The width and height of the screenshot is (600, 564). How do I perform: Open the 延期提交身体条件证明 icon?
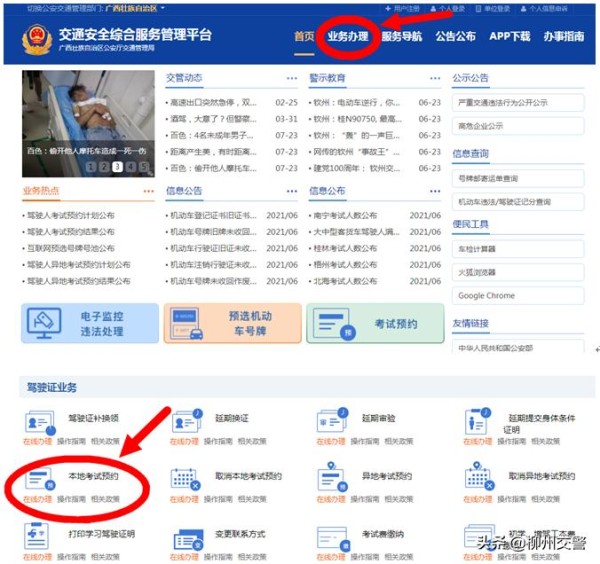point(478,421)
